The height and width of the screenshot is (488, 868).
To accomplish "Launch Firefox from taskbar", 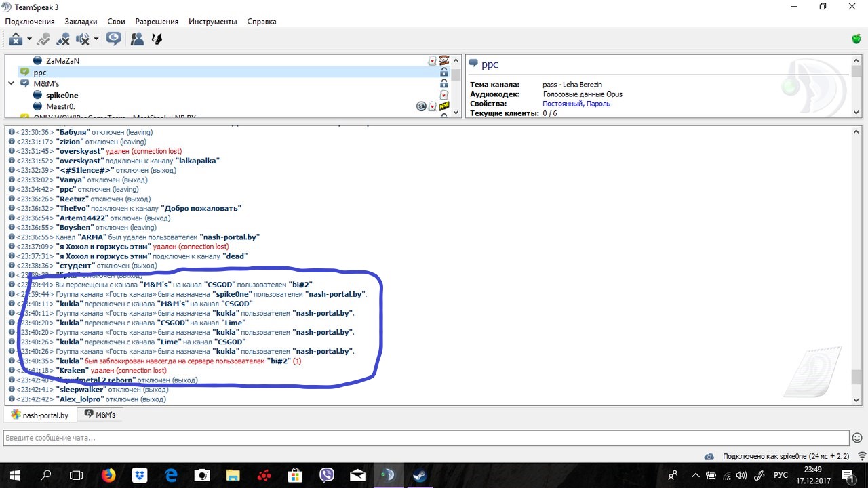I will point(108,475).
